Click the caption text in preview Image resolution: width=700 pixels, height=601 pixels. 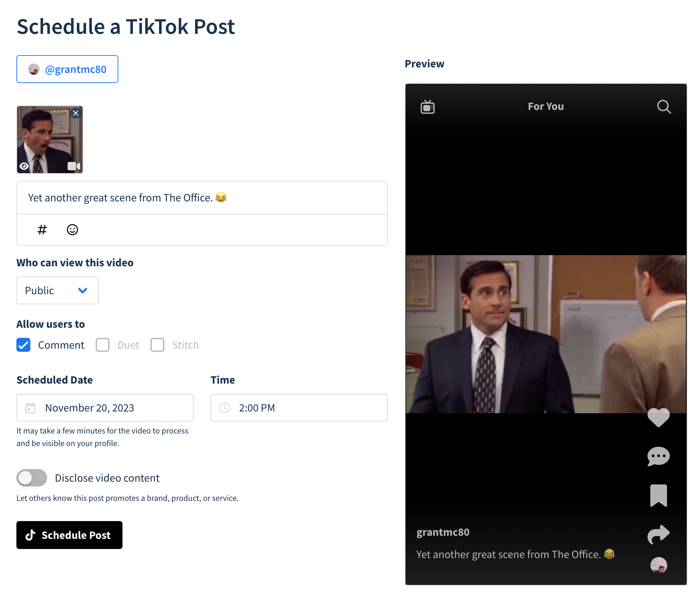516,554
